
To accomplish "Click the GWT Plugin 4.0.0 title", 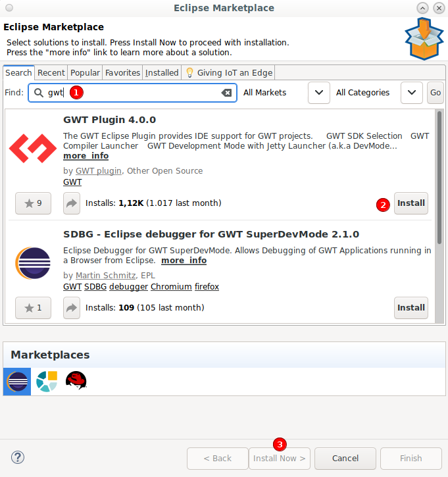I will 109,120.
